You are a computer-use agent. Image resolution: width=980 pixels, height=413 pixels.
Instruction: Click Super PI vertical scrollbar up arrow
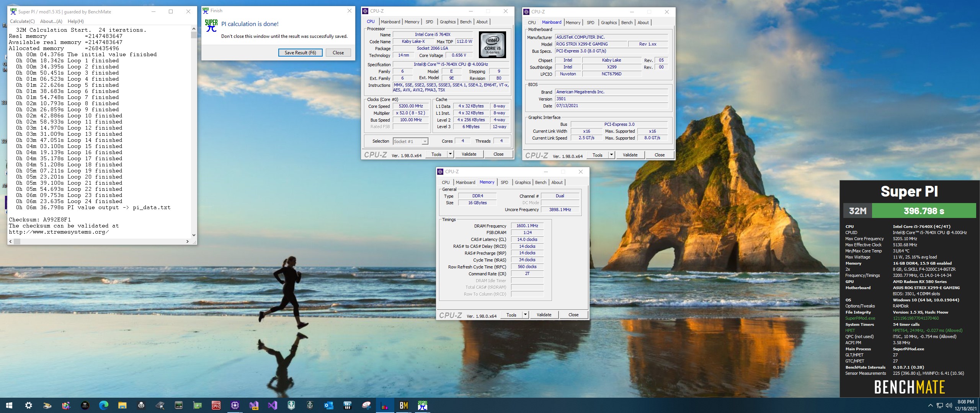coord(194,29)
